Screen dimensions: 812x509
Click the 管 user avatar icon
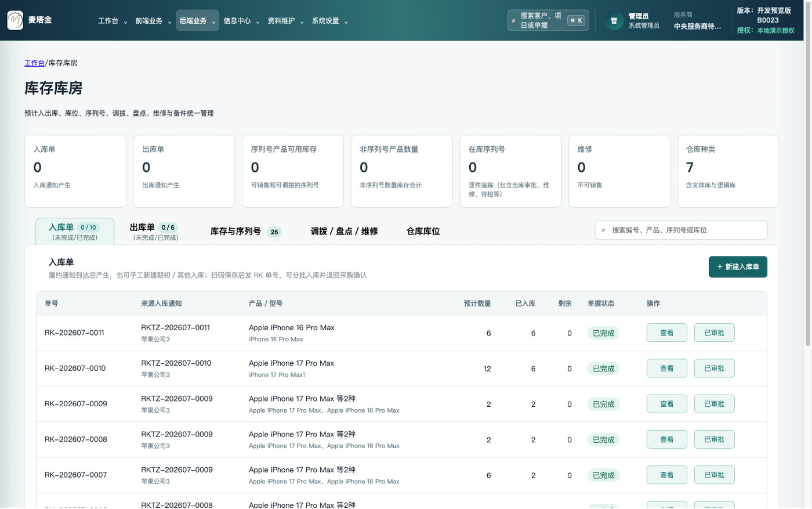tap(614, 20)
